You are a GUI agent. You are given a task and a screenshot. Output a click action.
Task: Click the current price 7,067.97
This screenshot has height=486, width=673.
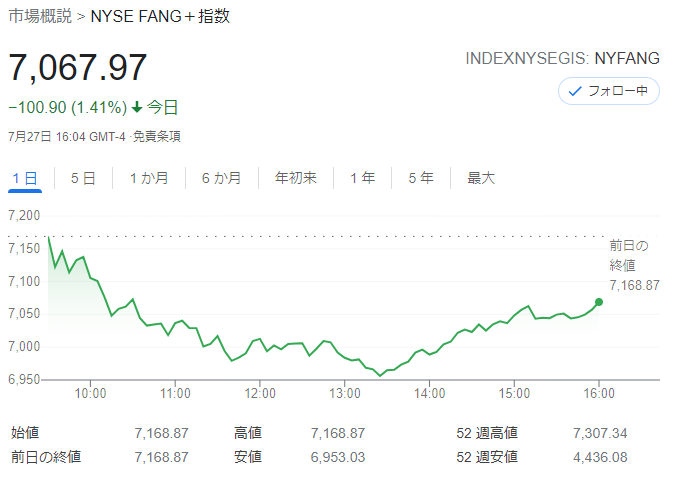tap(78, 67)
